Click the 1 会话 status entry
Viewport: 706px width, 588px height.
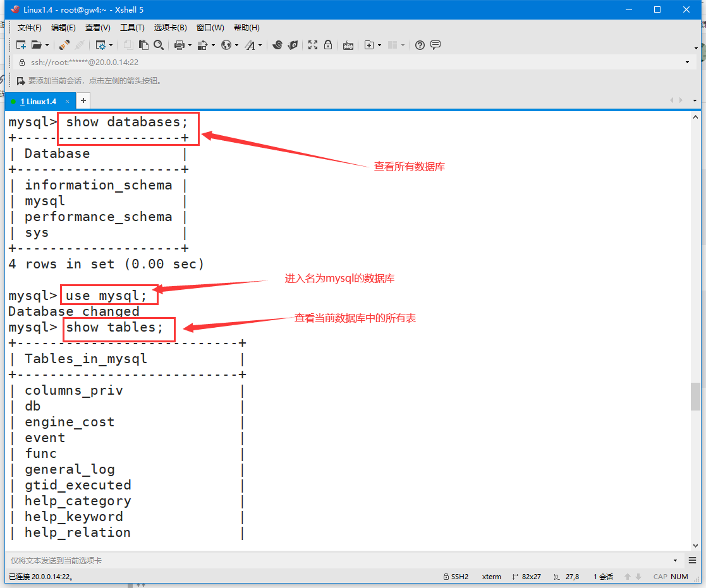click(603, 576)
